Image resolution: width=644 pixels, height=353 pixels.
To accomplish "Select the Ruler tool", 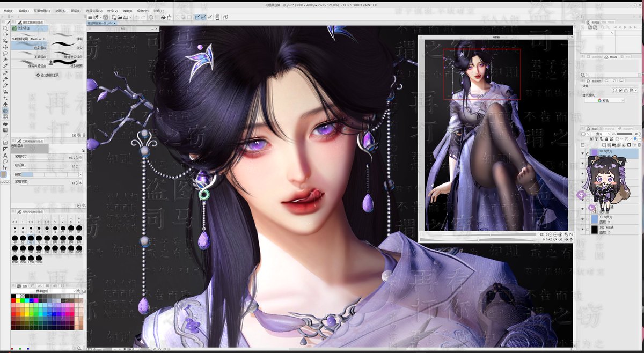I will (x=5, y=149).
